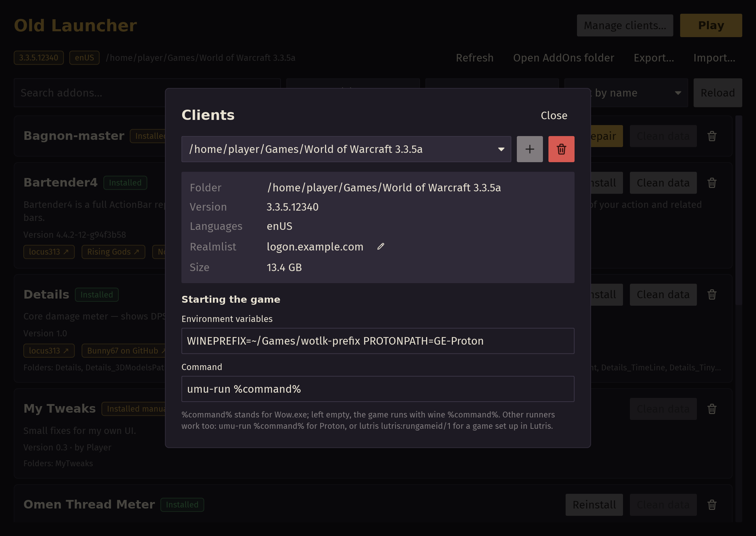
Task: Add a new client with the plus button
Action: (x=530, y=149)
